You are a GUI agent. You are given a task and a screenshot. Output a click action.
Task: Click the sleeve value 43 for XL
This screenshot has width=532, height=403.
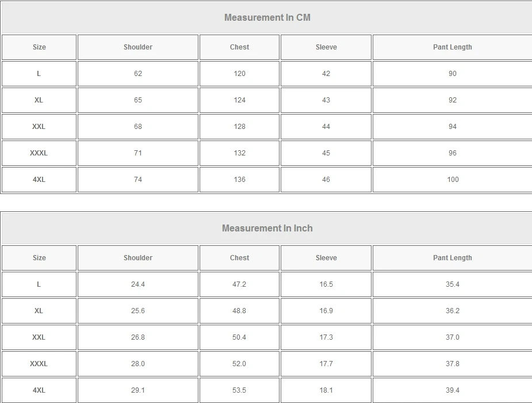pos(326,100)
